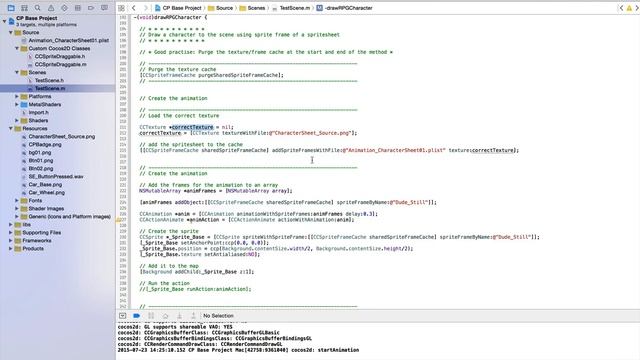
Task: Open the related items grid menu
Action: pos(121,8)
